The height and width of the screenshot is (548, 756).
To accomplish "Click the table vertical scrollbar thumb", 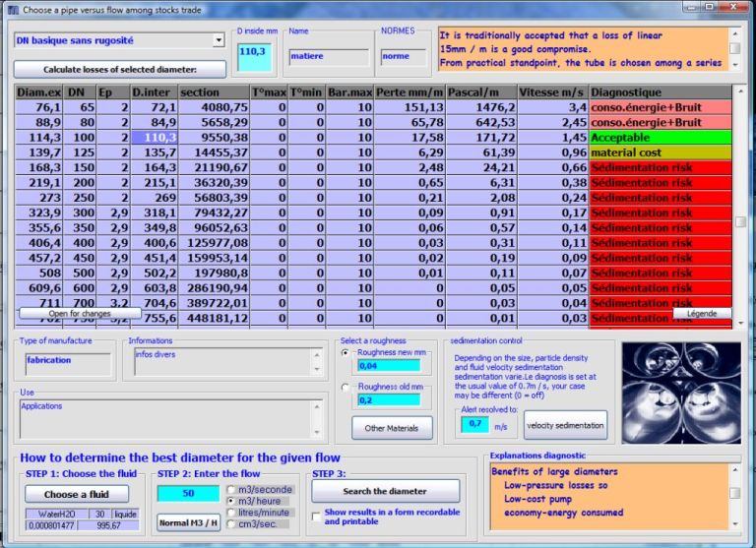I will [x=740, y=221].
